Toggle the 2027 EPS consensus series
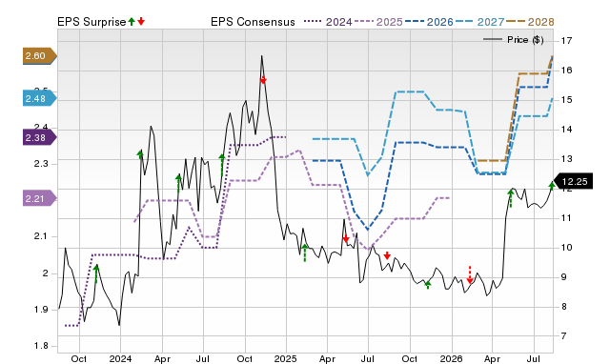Screen dimensions: 610x364 click(479, 22)
